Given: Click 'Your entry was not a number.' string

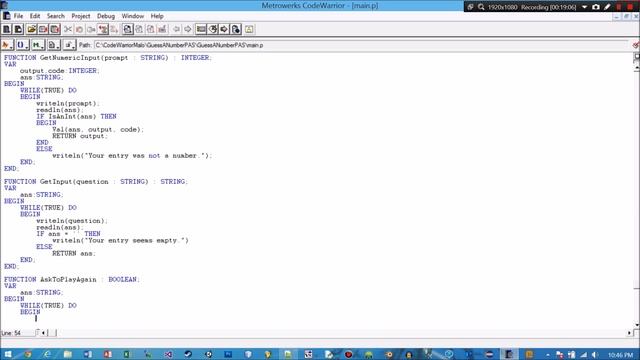Looking at the screenshot, I should pos(146,156).
